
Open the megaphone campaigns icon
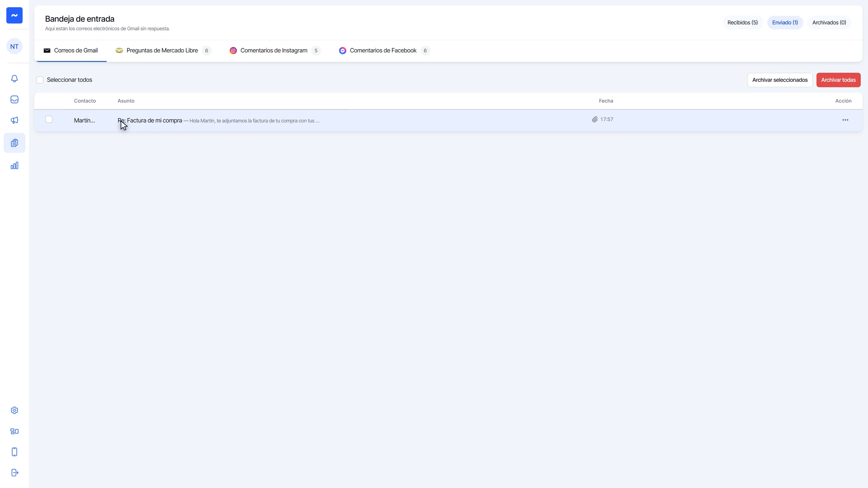coord(14,120)
